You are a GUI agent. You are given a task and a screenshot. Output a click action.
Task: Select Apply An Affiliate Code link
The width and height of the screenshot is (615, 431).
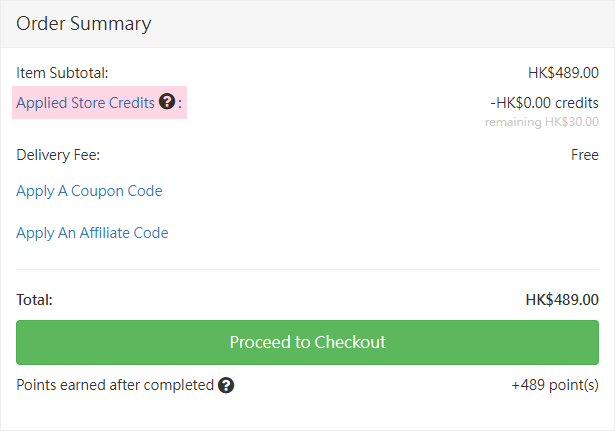(x=92, y=233)
